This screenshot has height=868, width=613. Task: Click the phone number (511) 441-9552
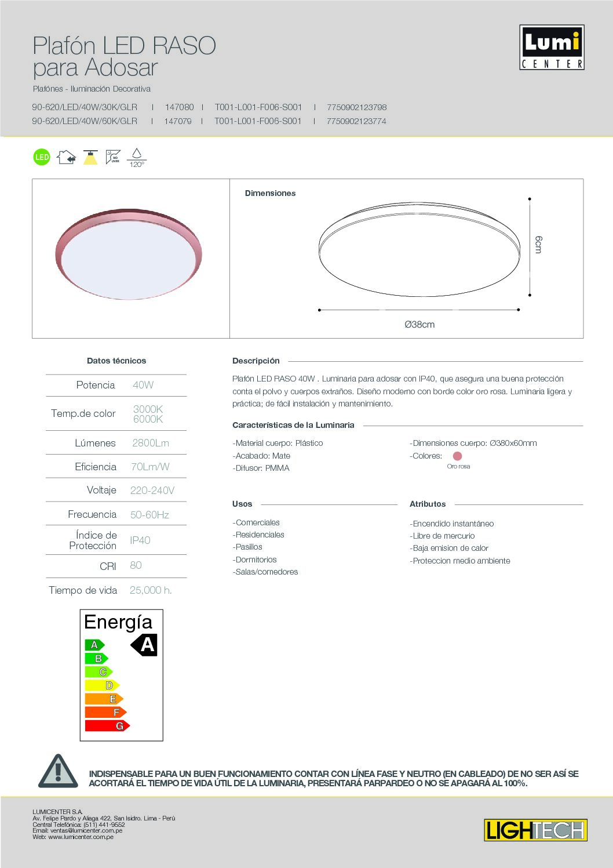(104, 825)
